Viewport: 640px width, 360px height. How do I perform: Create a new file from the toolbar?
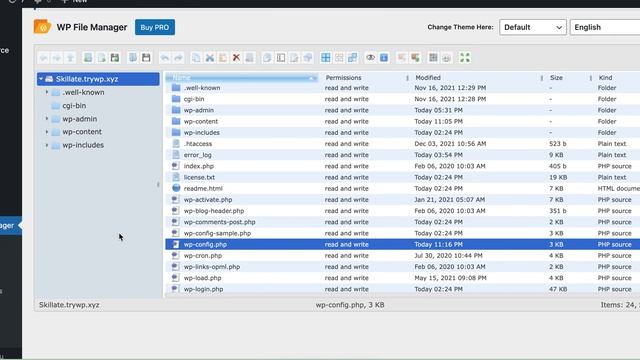coord(101,58)
